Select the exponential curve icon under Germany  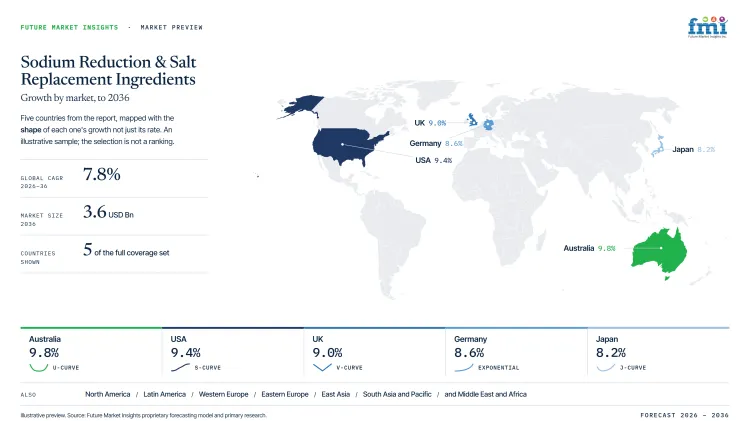point(463,368)
